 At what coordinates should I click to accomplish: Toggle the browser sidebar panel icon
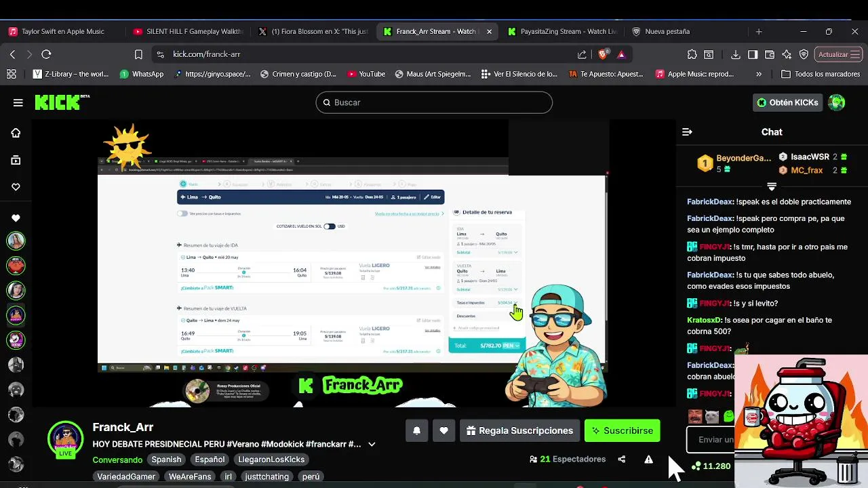753,54
